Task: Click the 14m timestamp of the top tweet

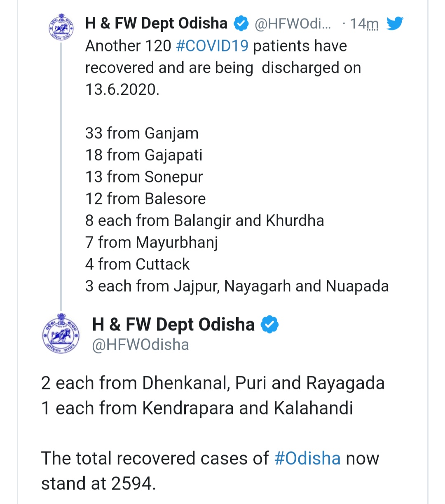Action: coord(364,24)
